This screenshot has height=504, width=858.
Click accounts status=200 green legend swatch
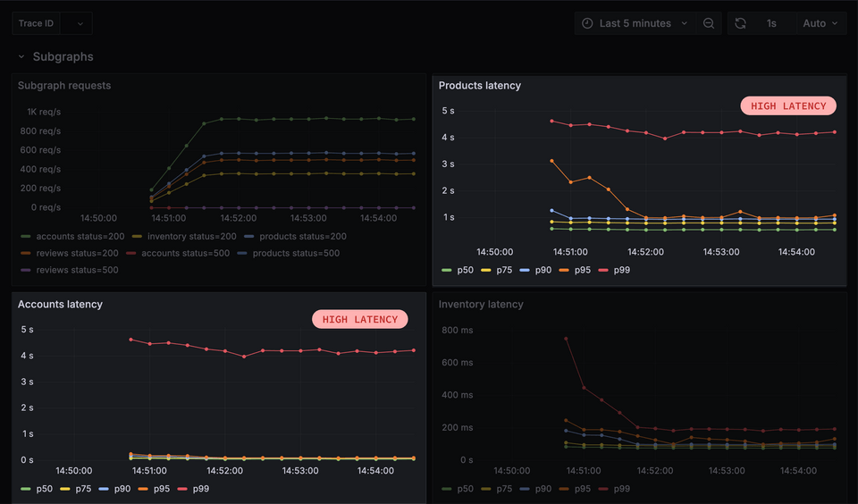point(26,237)
